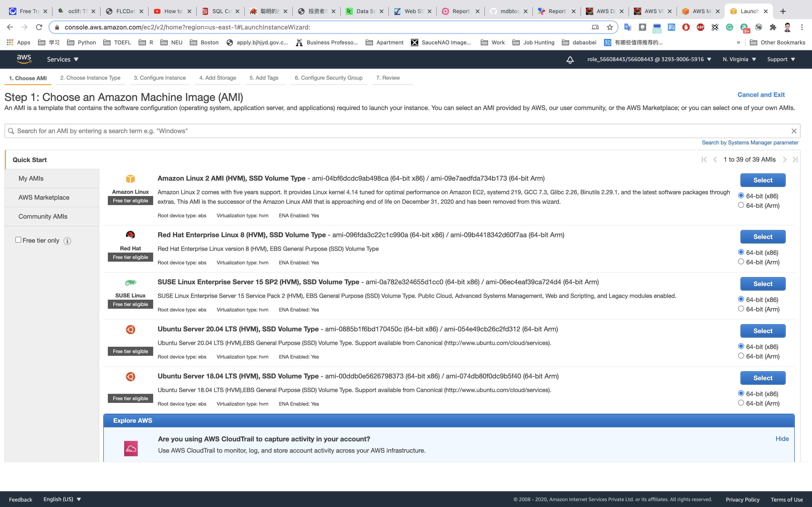Open Community AMIs in the sidebar
The width and height of the screenshot is (812, 507).
(x=43, y=217)
